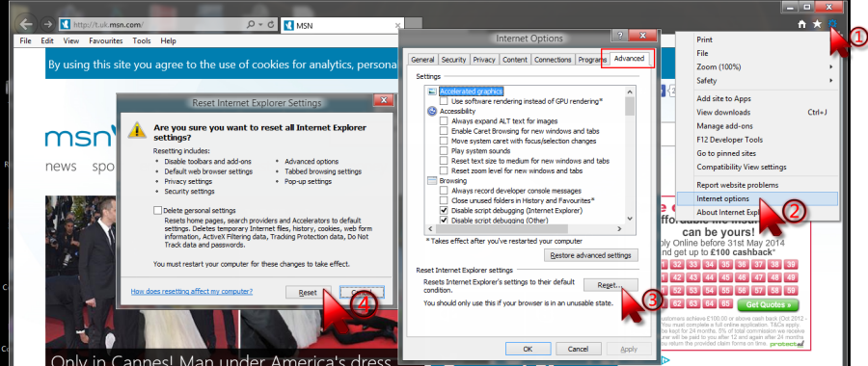Choose Compatibility View settings

point(757,167)
